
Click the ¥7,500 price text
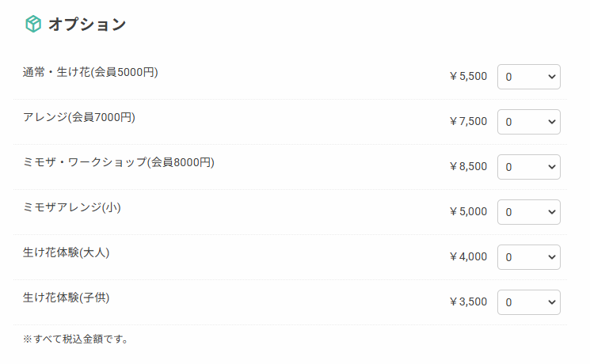468,122
